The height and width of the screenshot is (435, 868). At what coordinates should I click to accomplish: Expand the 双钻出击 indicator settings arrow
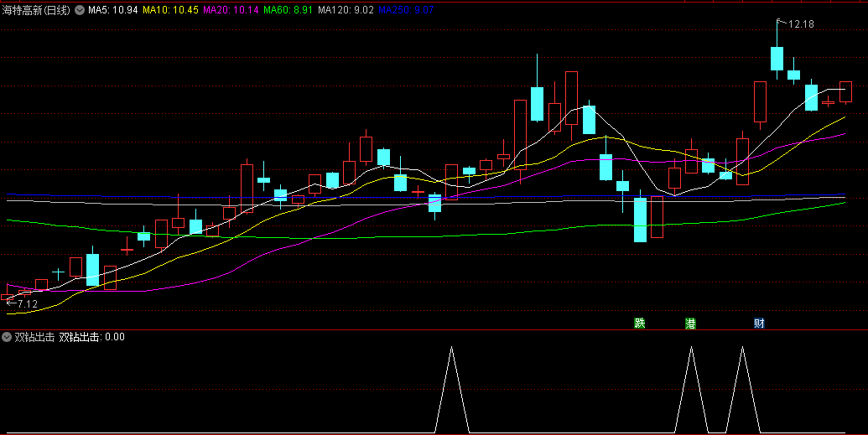point(7,337)
